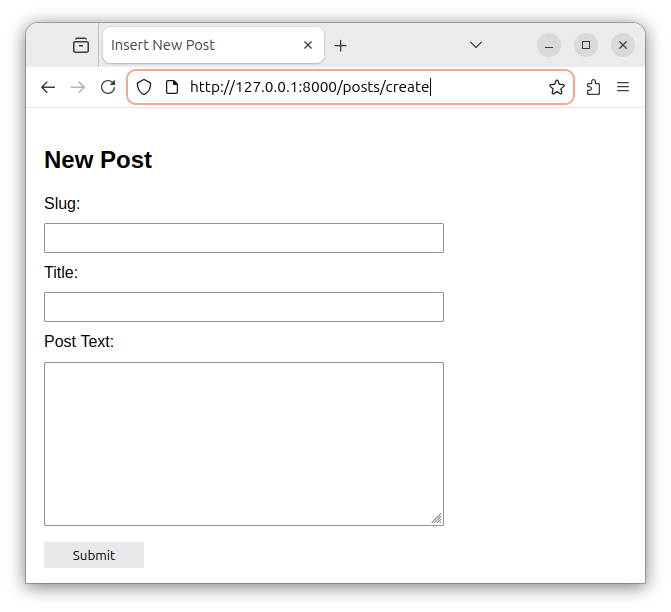The width and height of the screenshot is (671, 612).
Task: Click inside the Post Text textarea
Action: (x=244, y=444)
